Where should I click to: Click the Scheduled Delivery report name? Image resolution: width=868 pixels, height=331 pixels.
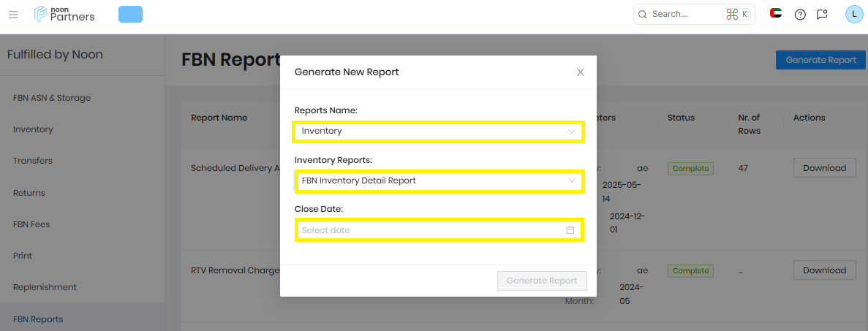click(x=235, y=168)
